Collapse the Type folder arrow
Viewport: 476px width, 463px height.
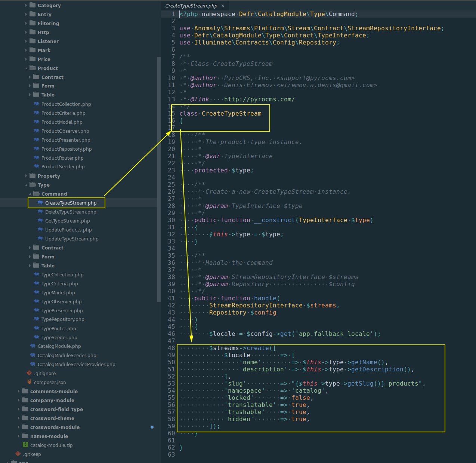[x=26, y=185]
